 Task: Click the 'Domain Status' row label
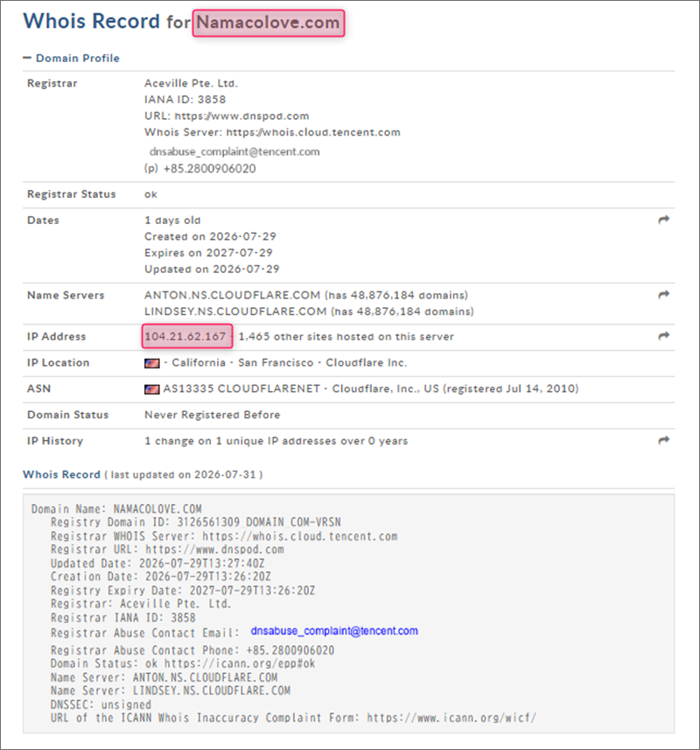coord(68,415)
